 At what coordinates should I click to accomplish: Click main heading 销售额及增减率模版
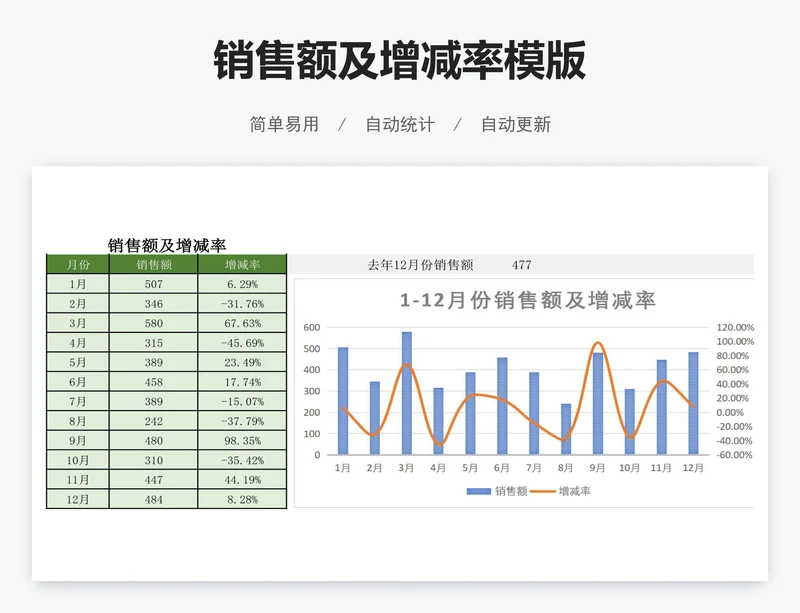[x=399, y=61]
